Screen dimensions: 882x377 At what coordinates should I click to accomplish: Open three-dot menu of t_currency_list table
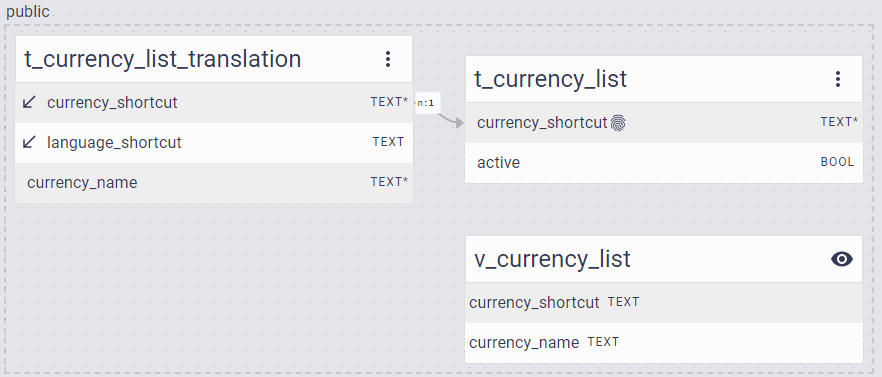[x=838, y=79]
